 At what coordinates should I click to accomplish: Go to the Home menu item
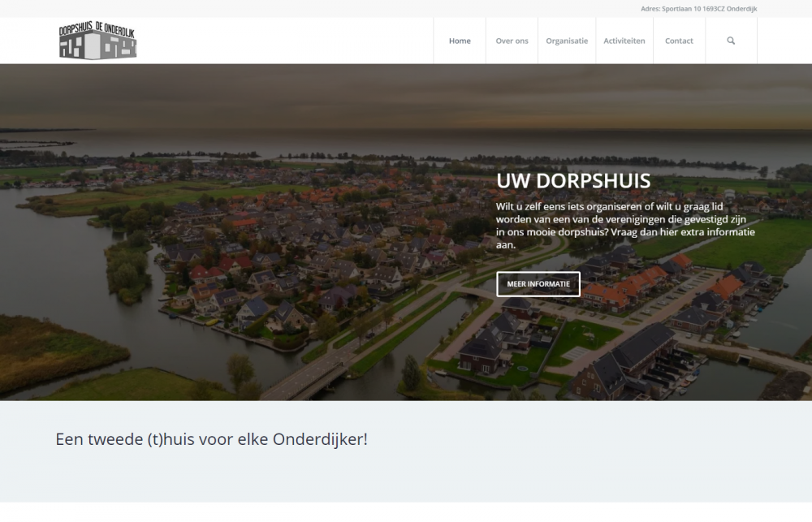460,41
